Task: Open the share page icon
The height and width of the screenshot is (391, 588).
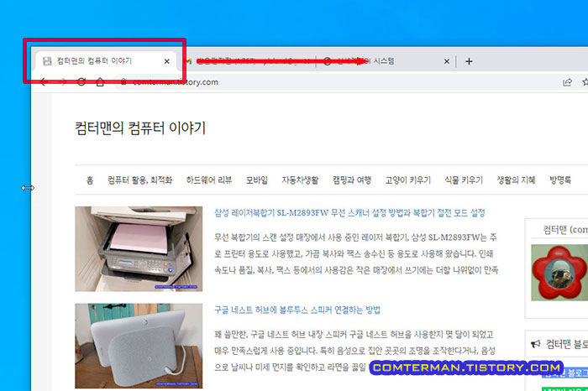Action: click(x=567, y=82)
